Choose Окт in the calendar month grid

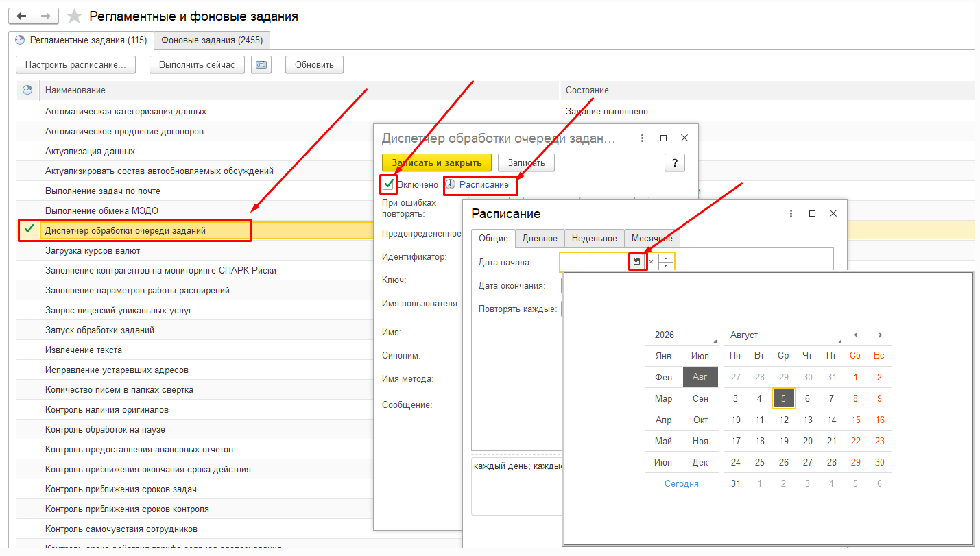pyautogui.click(x=700, y=420)
